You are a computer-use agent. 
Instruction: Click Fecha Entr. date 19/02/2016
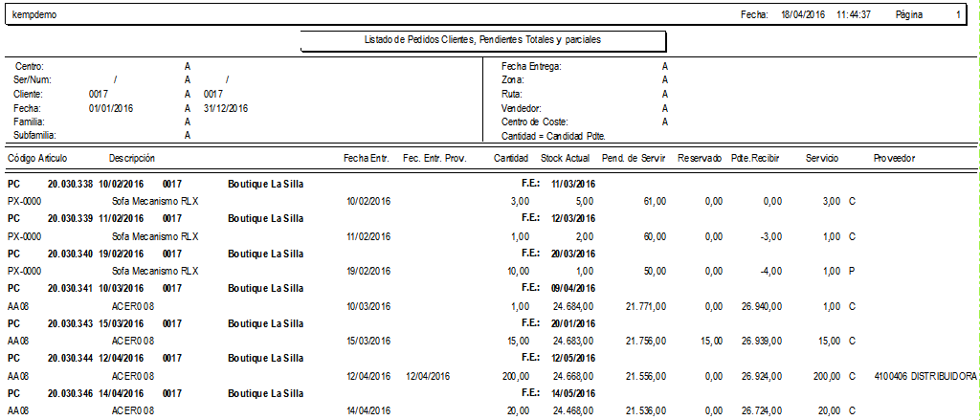tap(368, 272)
